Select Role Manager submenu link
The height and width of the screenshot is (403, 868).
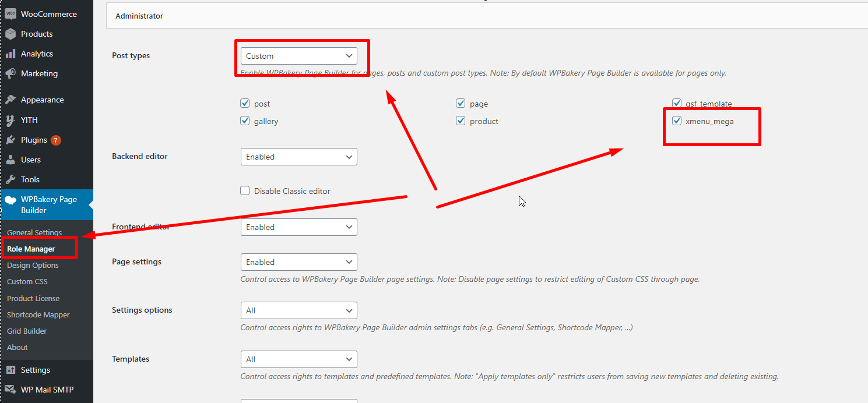pyautogui.click(x=31, y=249)
